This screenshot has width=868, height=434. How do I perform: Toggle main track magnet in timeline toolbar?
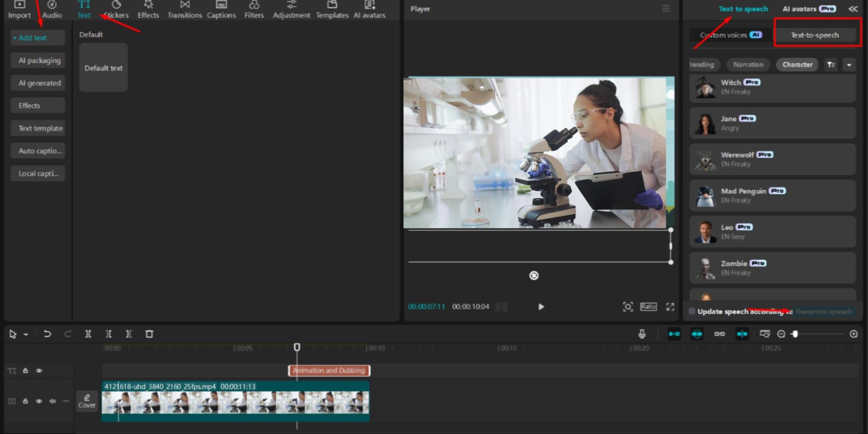pos(674,334)
